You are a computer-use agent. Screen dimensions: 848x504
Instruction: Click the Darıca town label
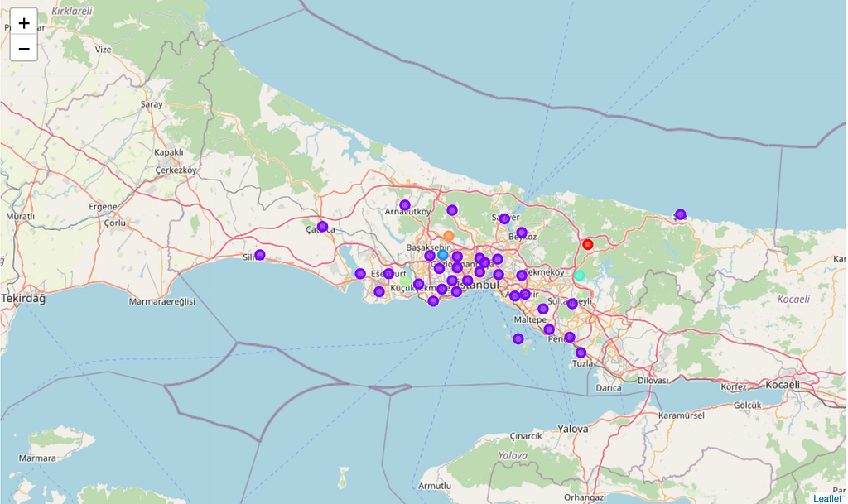(x=609, y=388)
